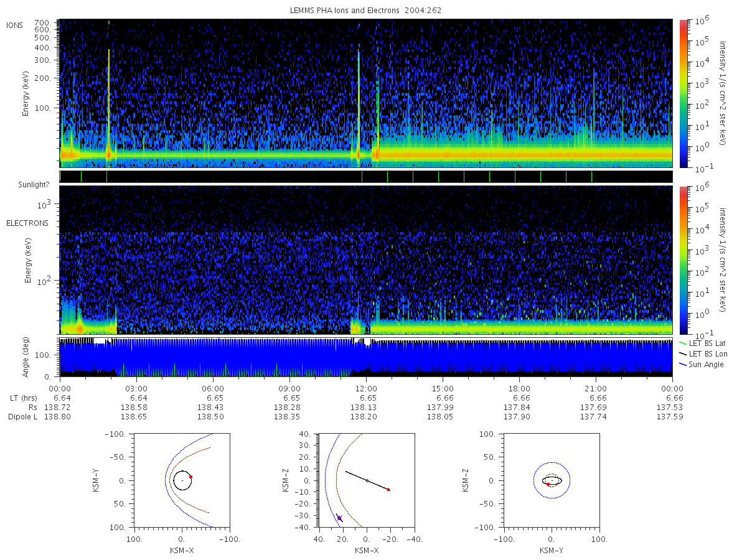The height and width of the screenshot is (560, 747).
Task: Click the Sunlight? indicator strip
Action: pos(366,177)
